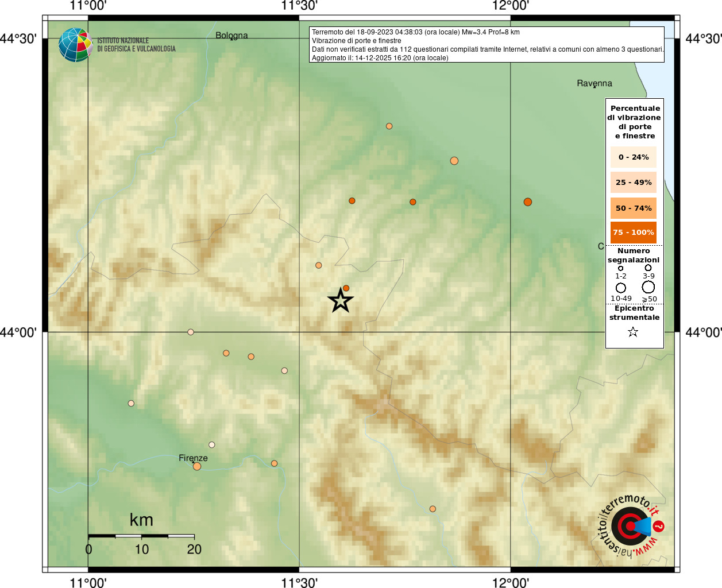Select the ≥50 reports circle in legend

tap(648, 287)
